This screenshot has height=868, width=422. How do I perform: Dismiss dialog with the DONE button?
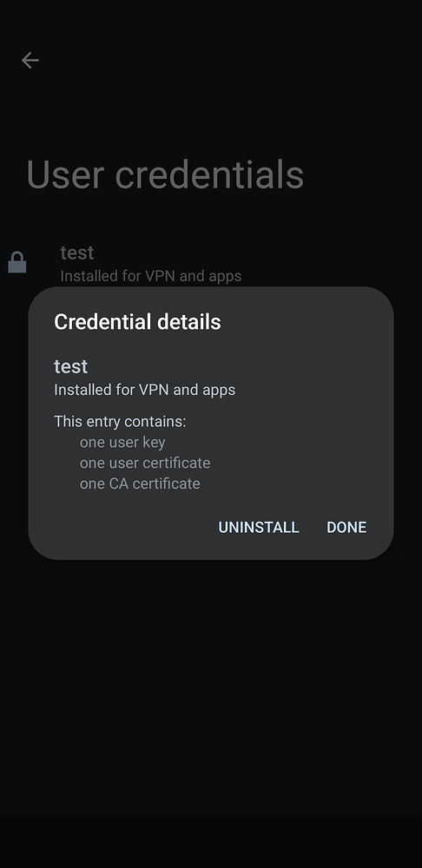[346, 527]
